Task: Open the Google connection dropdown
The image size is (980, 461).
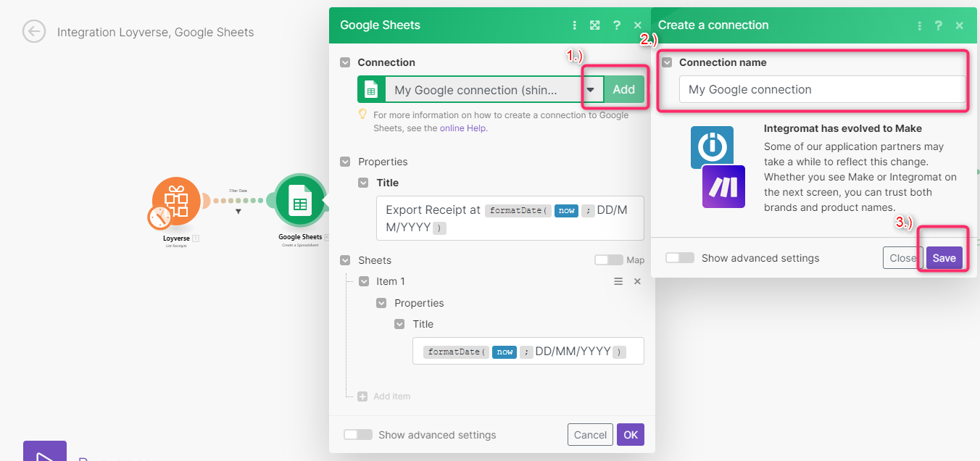Action: [x=591, y=88]
